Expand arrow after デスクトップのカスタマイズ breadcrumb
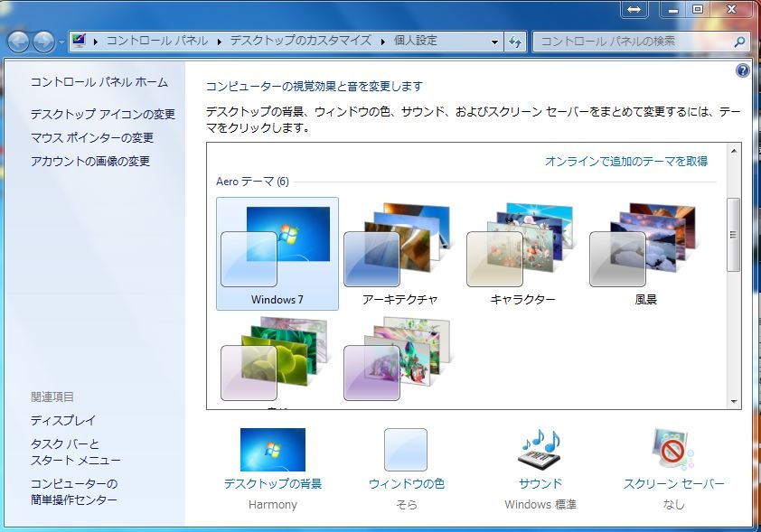This screenshot has width=761, height=532. [x=383, y=42]
